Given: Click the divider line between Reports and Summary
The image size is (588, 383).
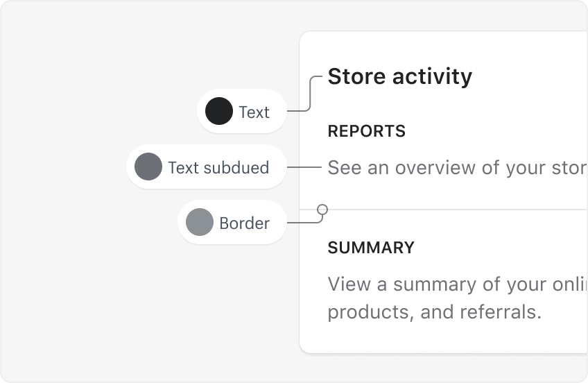Looking at the screenshot, I should coord(451,210).
